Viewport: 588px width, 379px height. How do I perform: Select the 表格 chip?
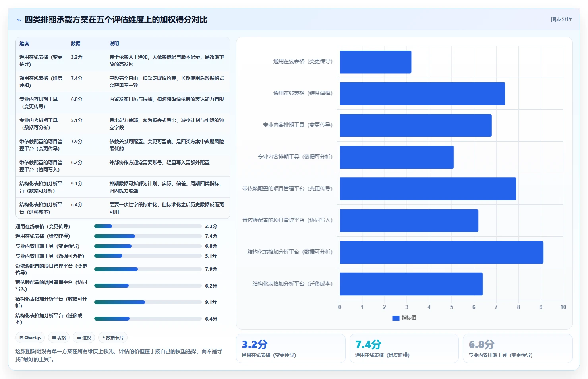click(x=59, y=338)
